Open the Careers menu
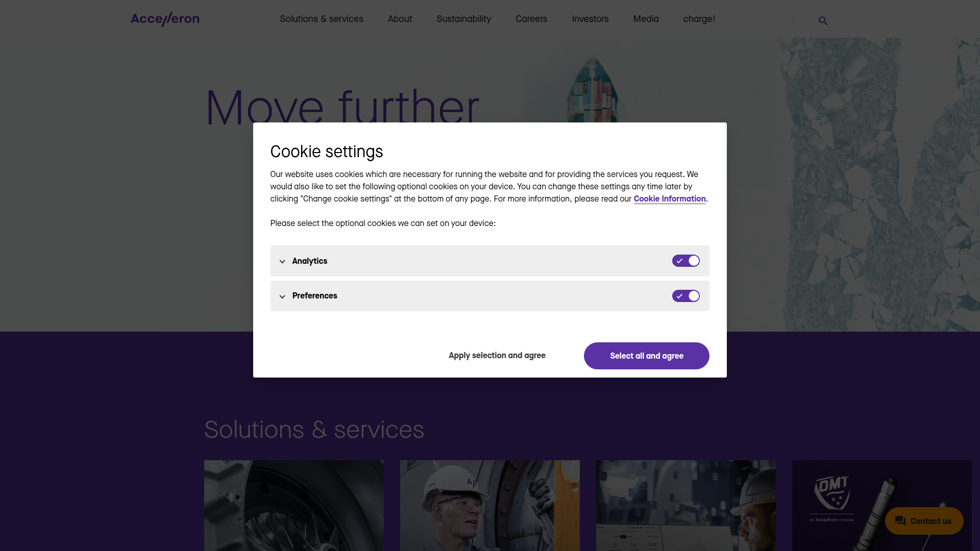The width and height of the screenshot is (980, 551). pos(531,19)
